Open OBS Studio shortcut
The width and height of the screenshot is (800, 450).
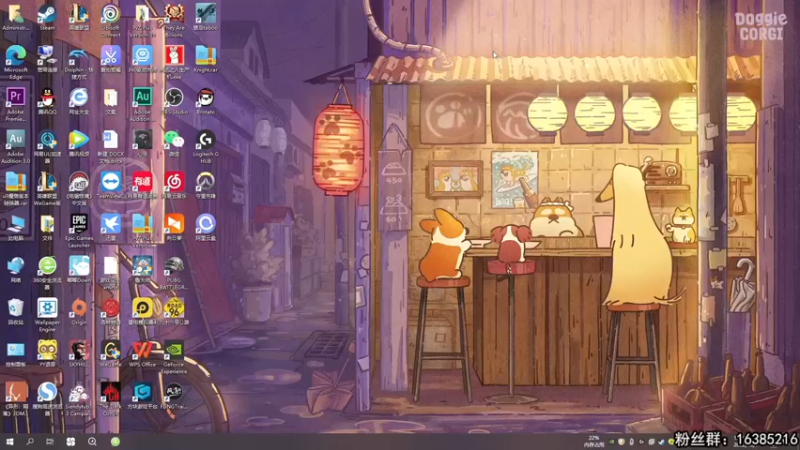(174, 101)
